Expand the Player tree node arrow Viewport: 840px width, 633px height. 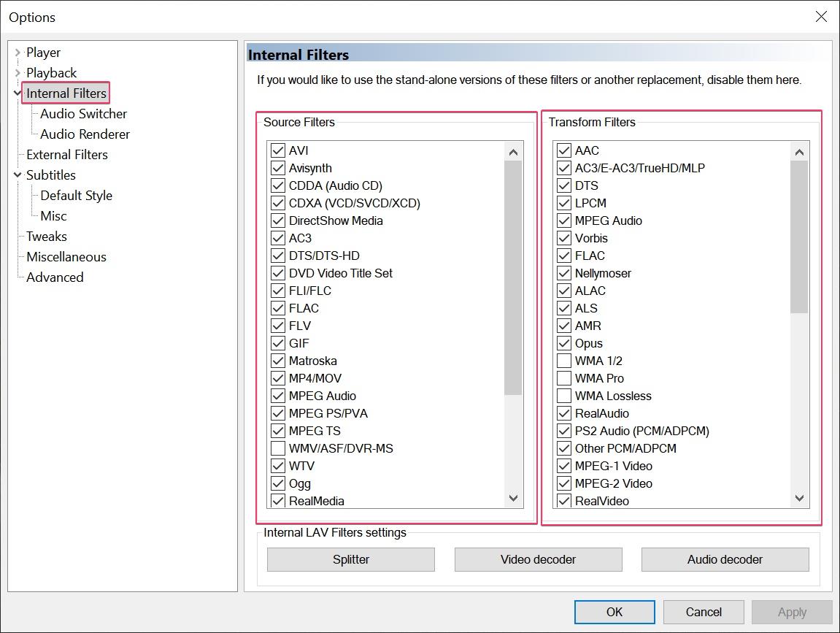point(17,53)
